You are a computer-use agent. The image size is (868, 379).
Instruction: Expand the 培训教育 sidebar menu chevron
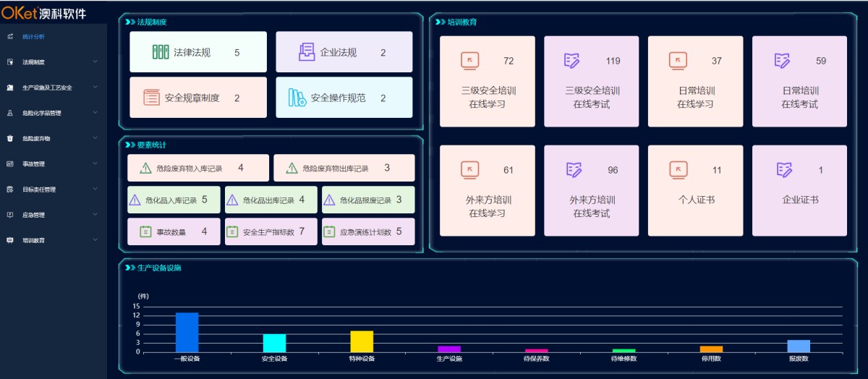(95, 240)
